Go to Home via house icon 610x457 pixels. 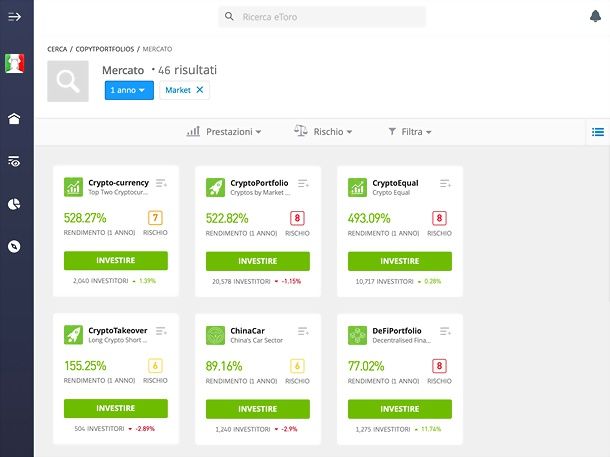14,119
